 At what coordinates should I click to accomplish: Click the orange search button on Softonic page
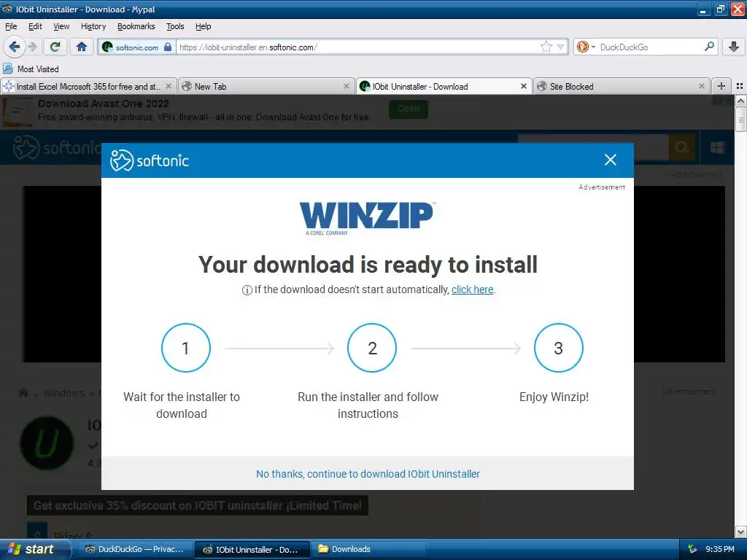(x=682, y=147)
